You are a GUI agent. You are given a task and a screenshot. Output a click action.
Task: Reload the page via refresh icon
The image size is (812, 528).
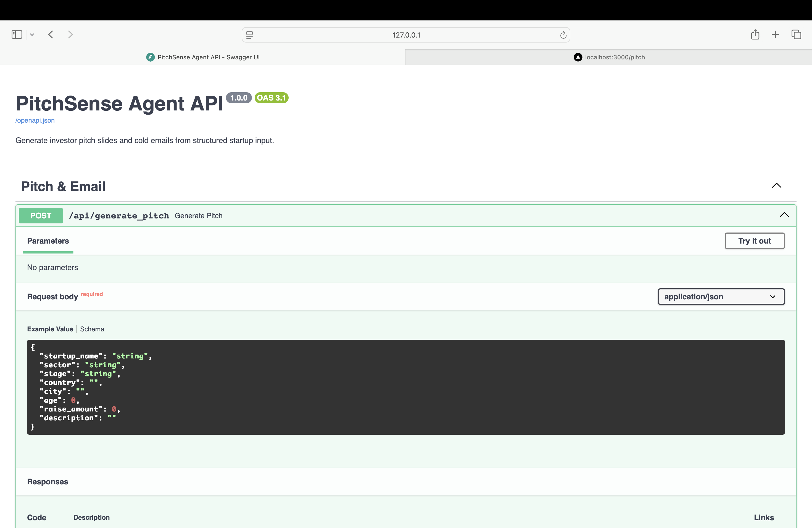tap(563, 35)
